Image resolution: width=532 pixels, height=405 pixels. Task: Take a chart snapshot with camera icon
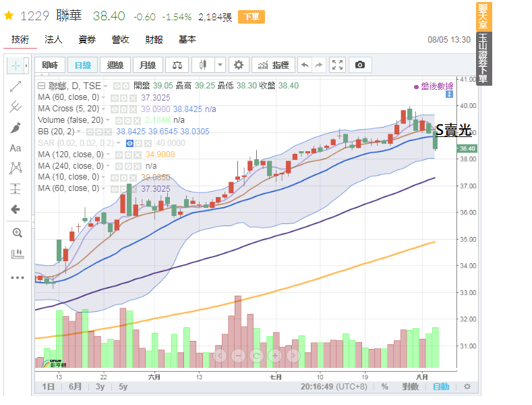[360, 65]
